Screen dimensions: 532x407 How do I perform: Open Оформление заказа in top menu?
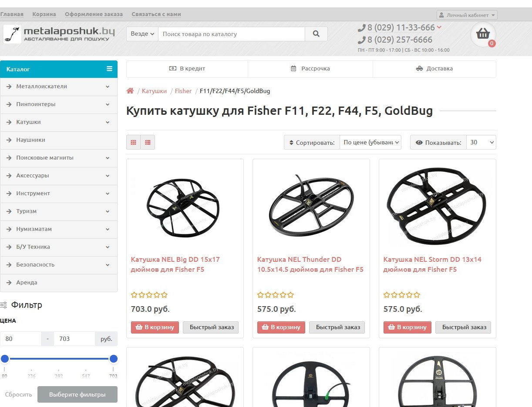pyautogui.click(x=94, y=14)
